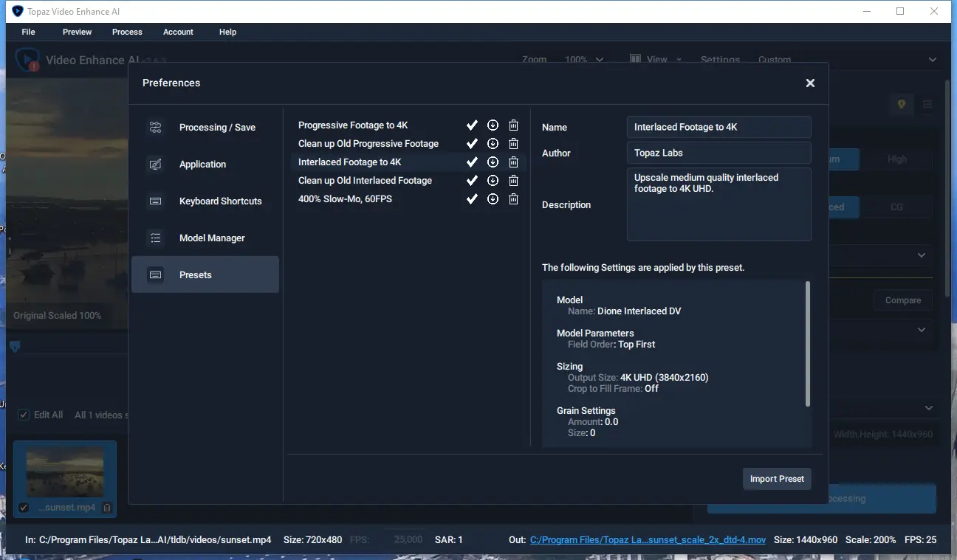Apply the Interlaced Footage to 4K preset checkmark
Viewport: 957px width, 560px height.
point(472,162)
